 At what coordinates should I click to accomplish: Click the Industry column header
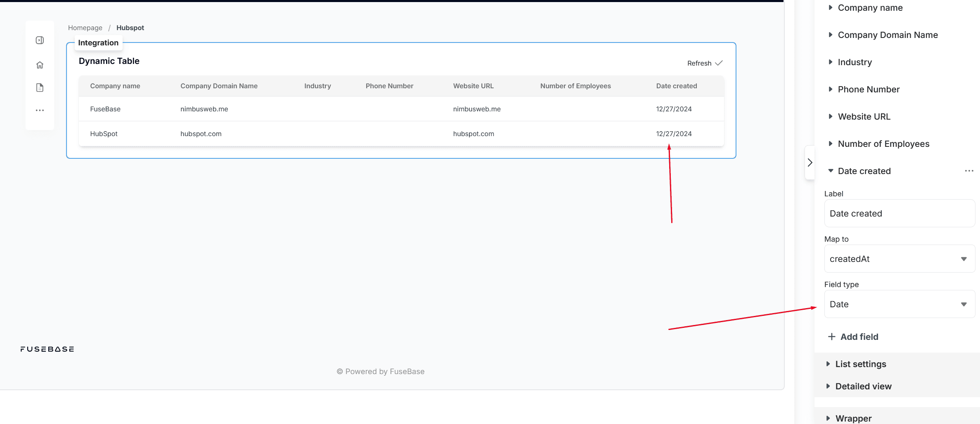point(317,86)
